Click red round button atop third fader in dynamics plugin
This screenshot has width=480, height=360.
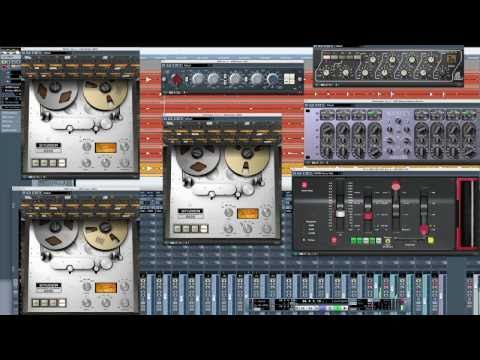tap(396, 187)
